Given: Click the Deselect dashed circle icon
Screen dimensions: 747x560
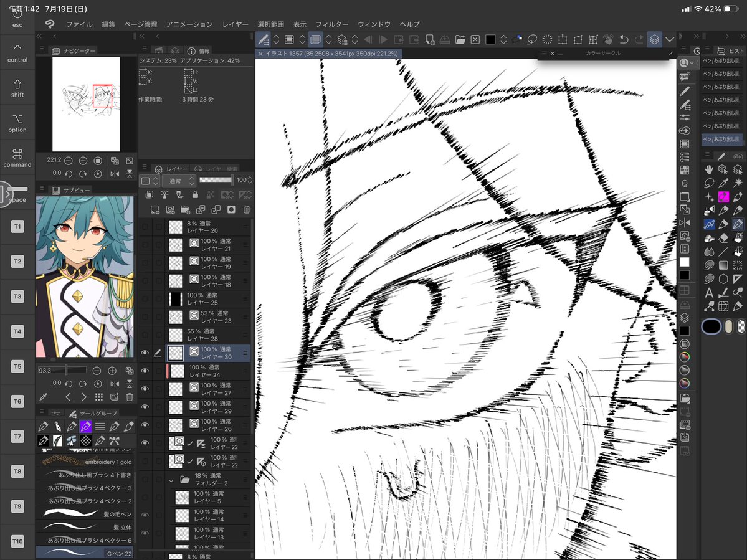Looking at the screenshot, I should click(548, 39).
